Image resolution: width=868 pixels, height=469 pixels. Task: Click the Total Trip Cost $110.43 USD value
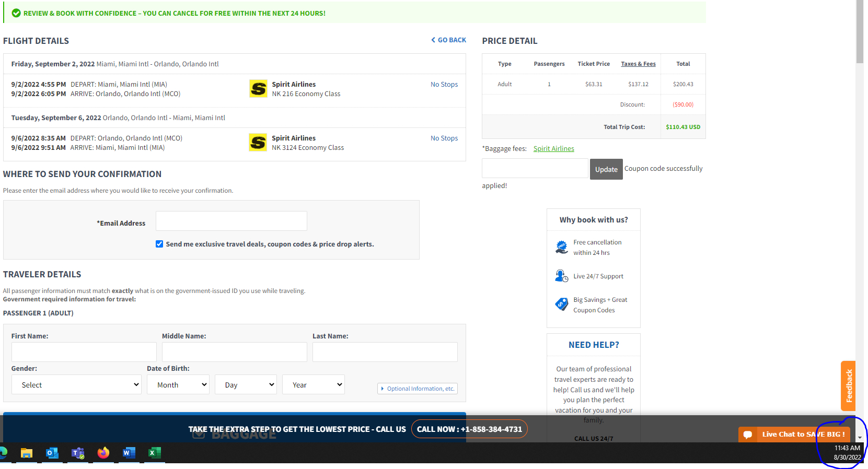coord(683,127)
